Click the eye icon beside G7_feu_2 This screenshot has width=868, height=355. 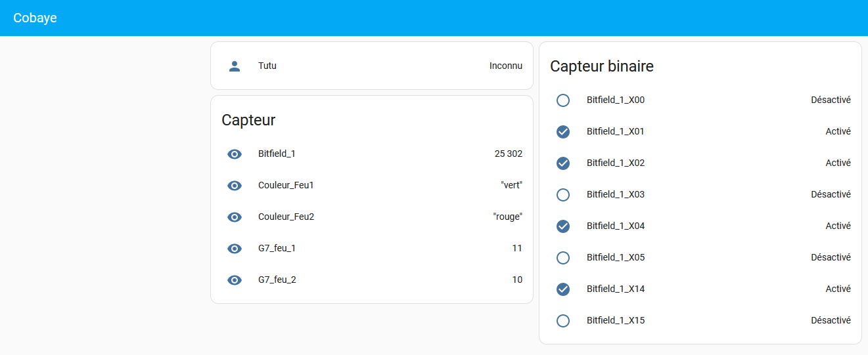(x=235, y=280)
